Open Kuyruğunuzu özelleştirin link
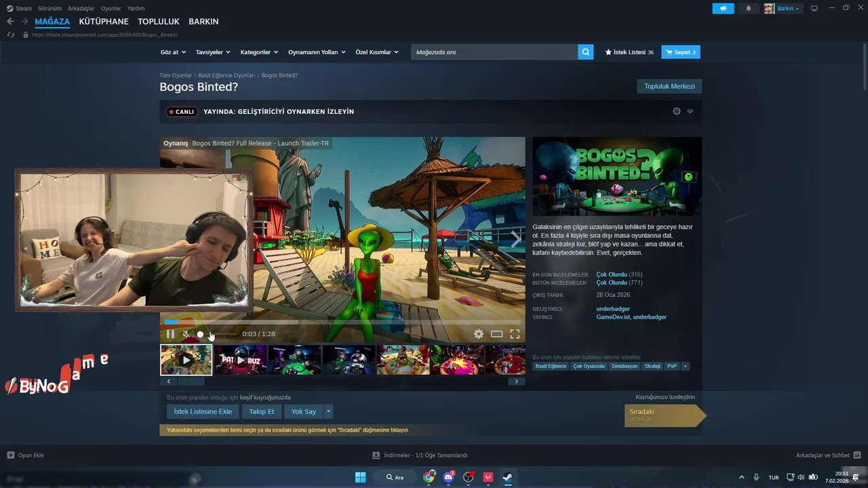Screen dimensions: 868x488 tap(665, 397)
